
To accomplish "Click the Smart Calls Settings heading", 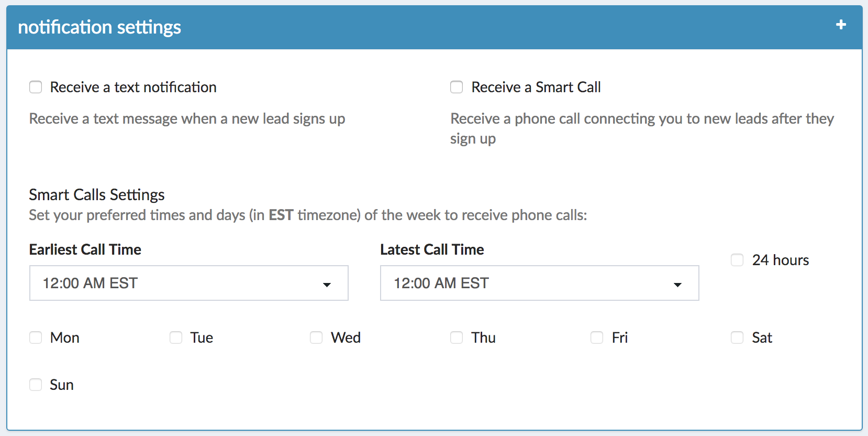I will [97, 195].
